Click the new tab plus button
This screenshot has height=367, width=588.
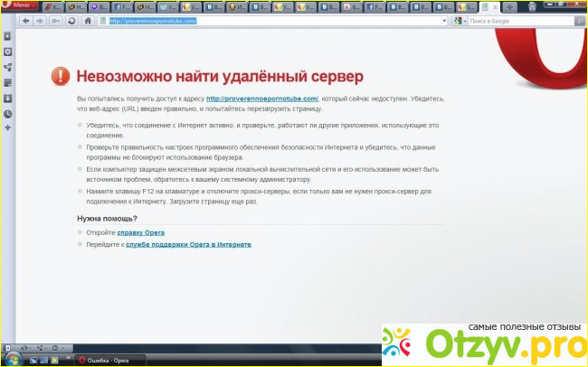509,7
